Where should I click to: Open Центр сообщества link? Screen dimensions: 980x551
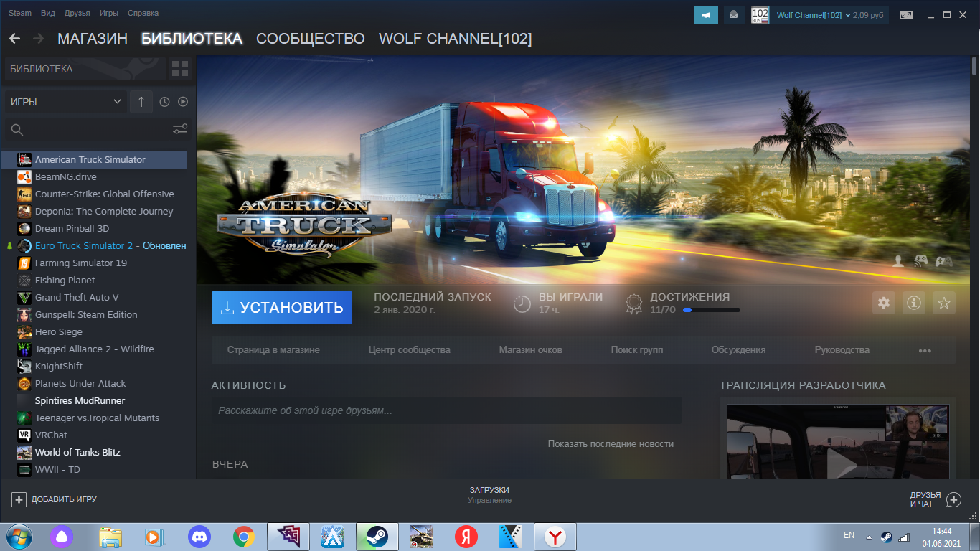pyautogui.click(x=410, y=350)
